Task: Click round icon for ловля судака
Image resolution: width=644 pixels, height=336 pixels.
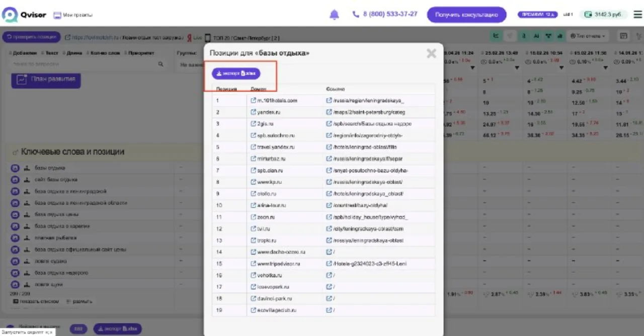Action: point(15,261)
